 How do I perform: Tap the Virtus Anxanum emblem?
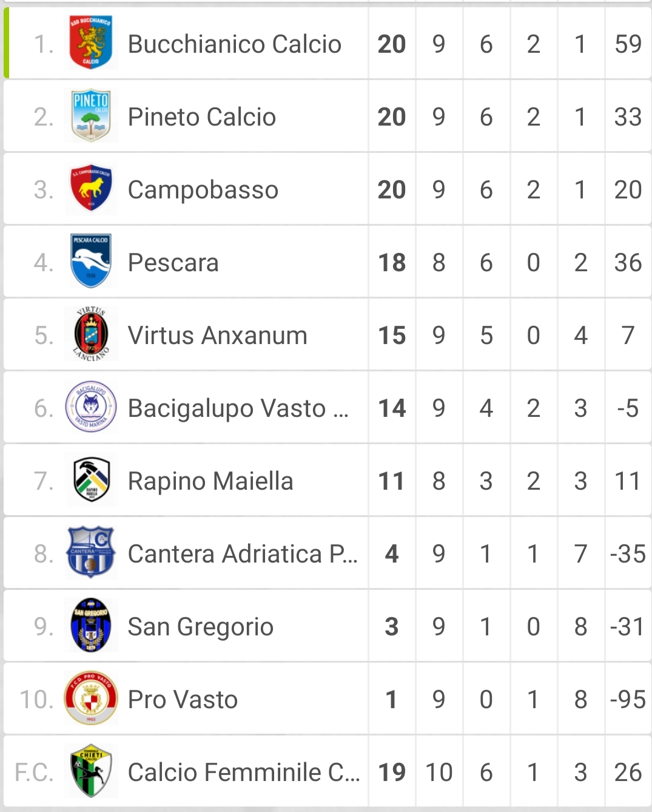click(91, 334)
